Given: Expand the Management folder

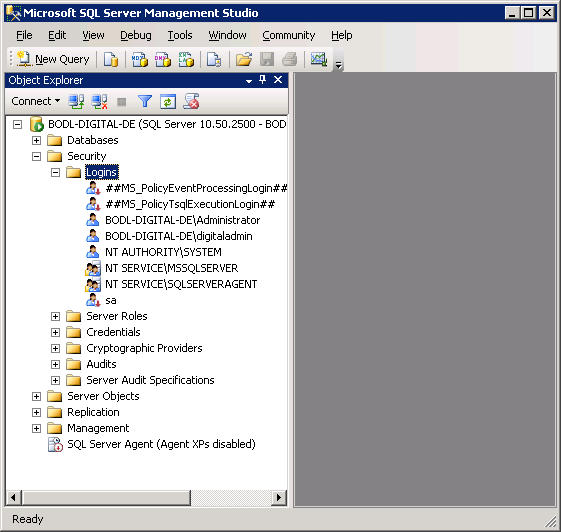Looking at the screenshot, I should coord(36,429).
